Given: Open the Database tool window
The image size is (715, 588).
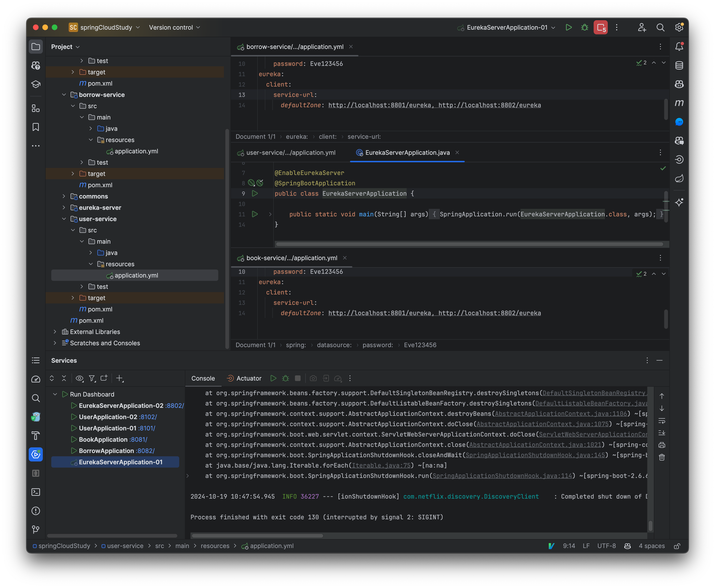Looking at the screenshot, I should tap(679, 65).
